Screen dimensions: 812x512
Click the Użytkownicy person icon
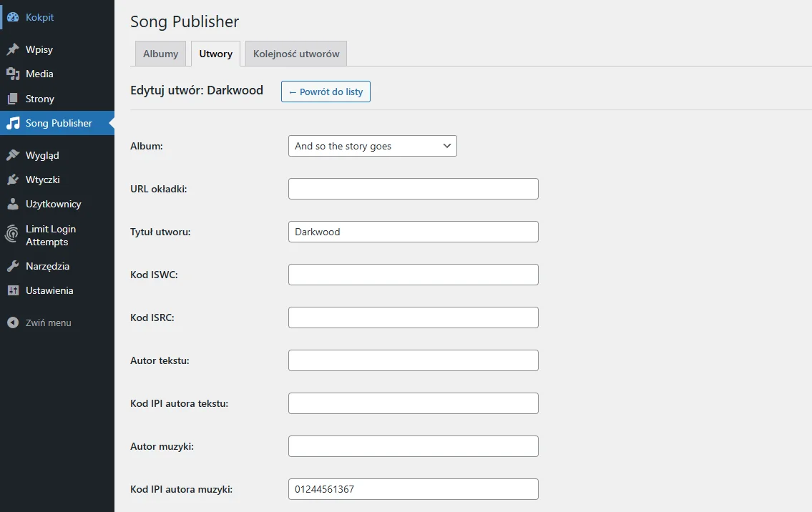(x=13, y=204)
